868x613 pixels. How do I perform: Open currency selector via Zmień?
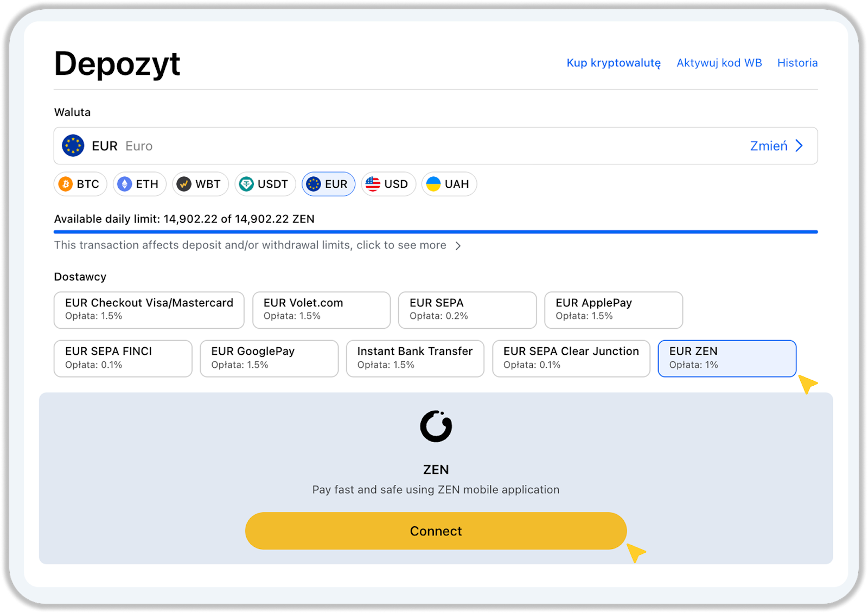pos(768,146)
